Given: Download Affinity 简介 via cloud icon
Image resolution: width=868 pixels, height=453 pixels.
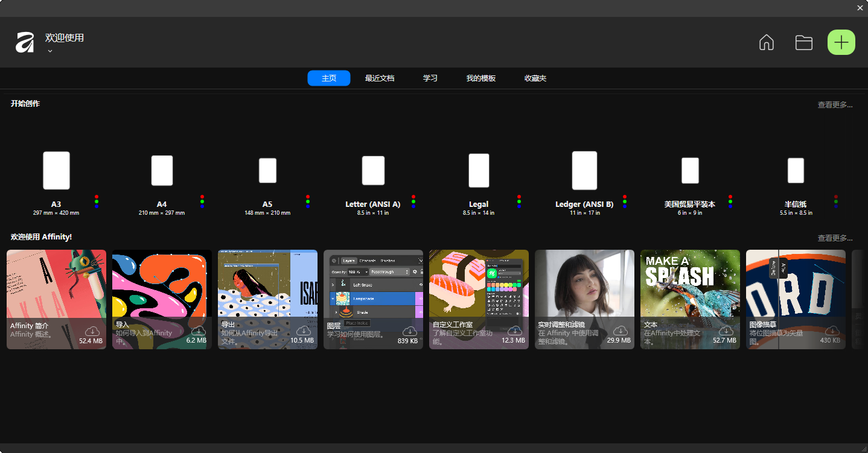Looking at the screenshot, I should tap(92, 331).
